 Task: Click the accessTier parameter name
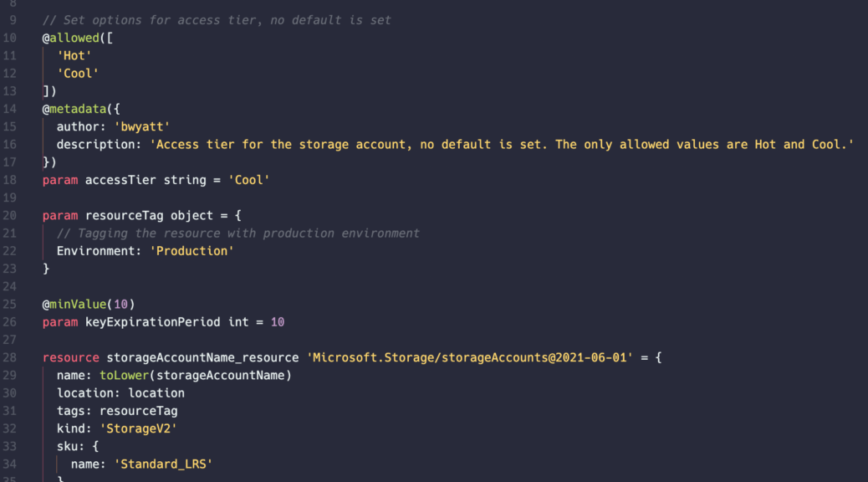pyautogui.click(x=120, y=180)
